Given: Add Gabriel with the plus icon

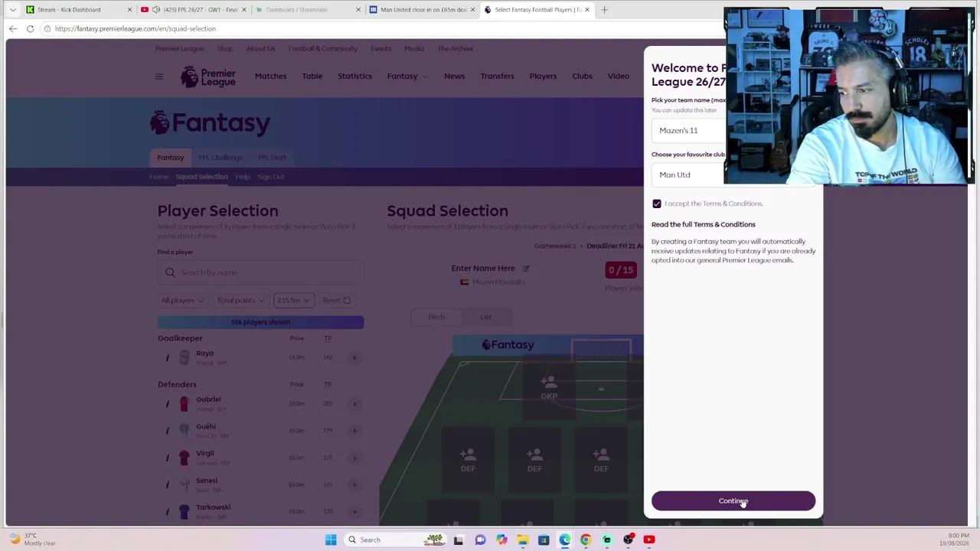Looking at the screenshot, I should click(354, 404).
